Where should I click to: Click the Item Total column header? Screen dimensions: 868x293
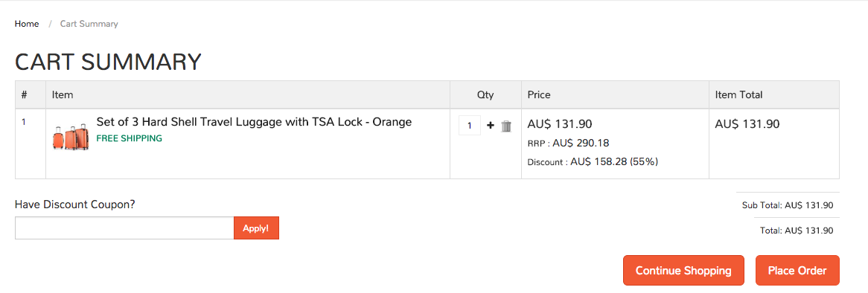coord(738,94)
